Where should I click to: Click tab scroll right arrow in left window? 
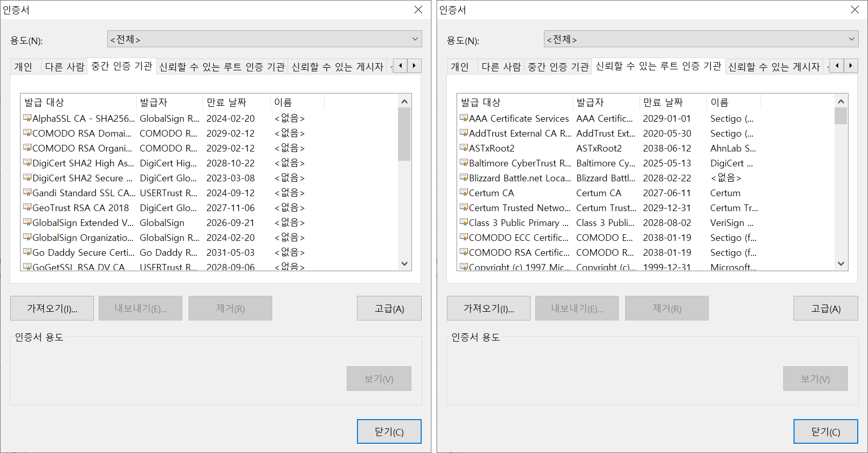[414, 66]
